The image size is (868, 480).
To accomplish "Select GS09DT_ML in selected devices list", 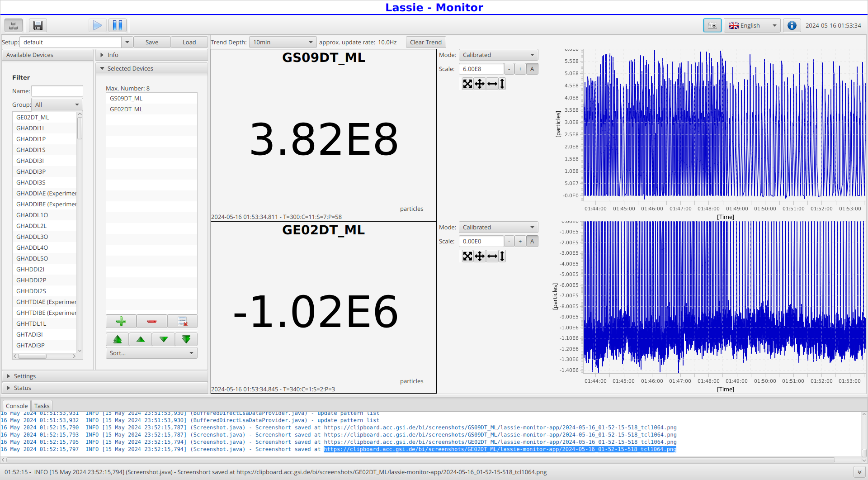I will (151, 98).
